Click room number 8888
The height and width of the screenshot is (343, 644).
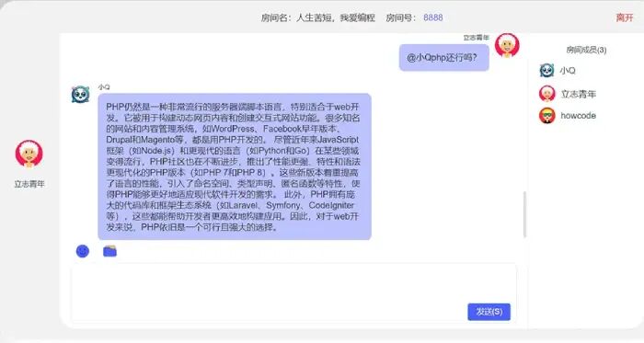[433, 17]
